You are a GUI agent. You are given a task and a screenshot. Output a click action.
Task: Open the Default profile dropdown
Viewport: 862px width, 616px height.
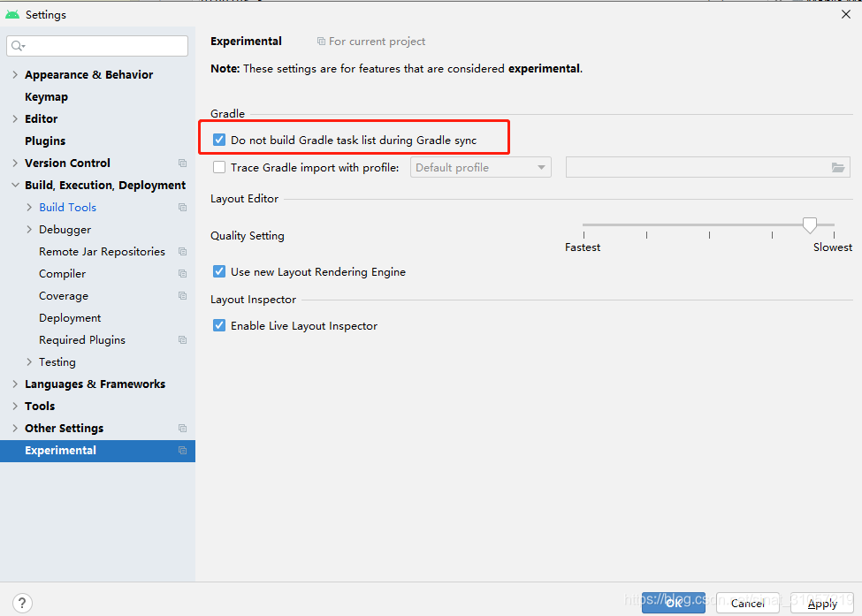point(480,168)
